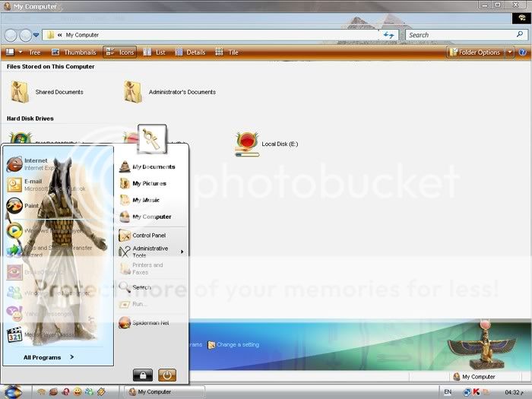Open Media Player Classic 321 icon
532x399 pixels.
(x=14, y=334)
